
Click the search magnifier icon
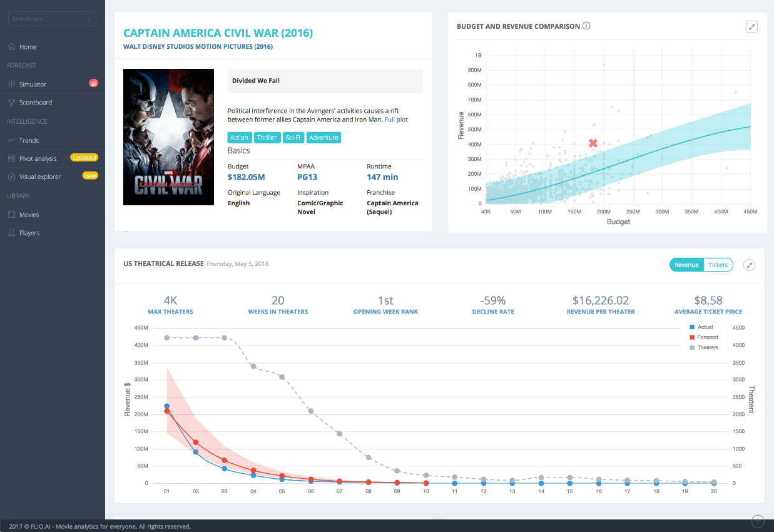tap(89, 19)
